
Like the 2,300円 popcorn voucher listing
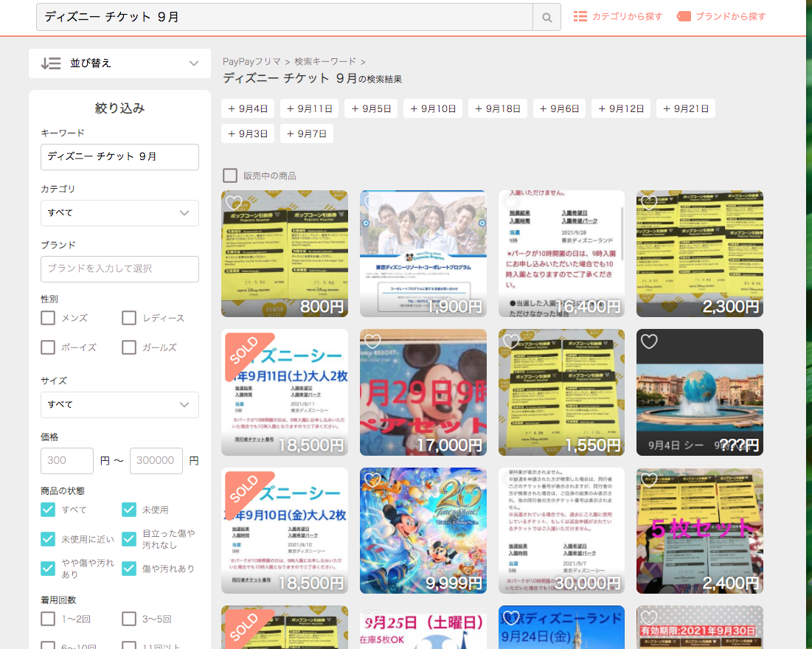coord(649,202)
